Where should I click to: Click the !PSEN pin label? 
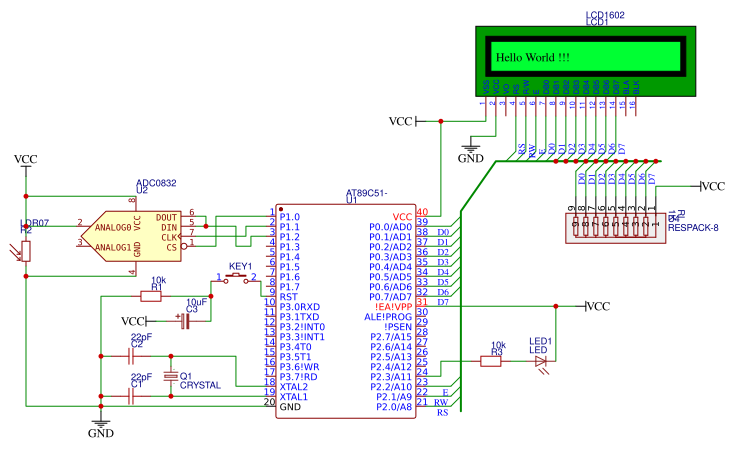398,327
